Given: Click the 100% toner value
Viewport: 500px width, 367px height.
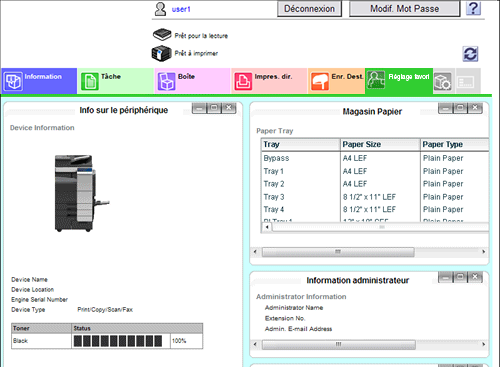Looking at the screenshot, I should click(179, 341).
